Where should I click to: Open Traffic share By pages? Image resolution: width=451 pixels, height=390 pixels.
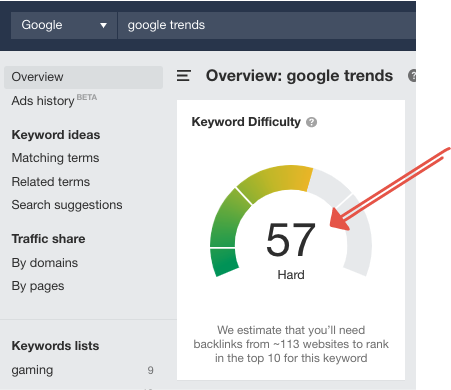click(38, 286)
